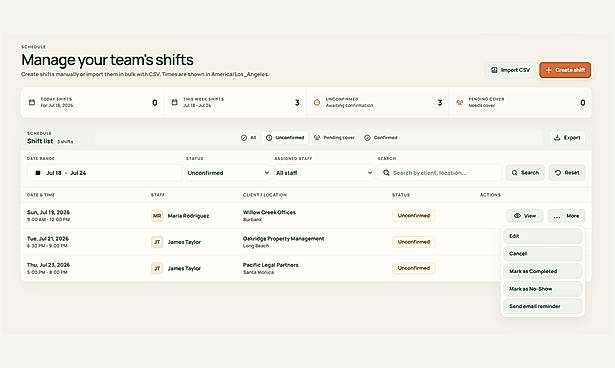
Task: Click the Create shift button
Action: [x=565, y=70]
